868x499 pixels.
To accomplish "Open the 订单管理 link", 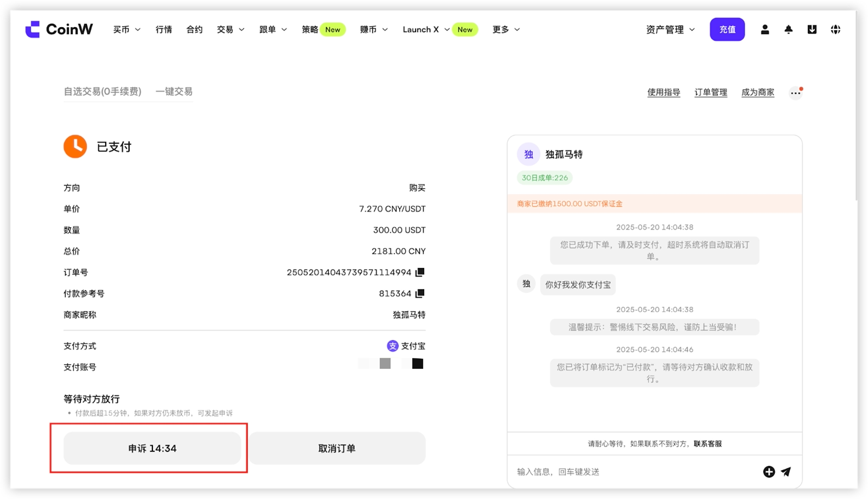I will point(711,92).
